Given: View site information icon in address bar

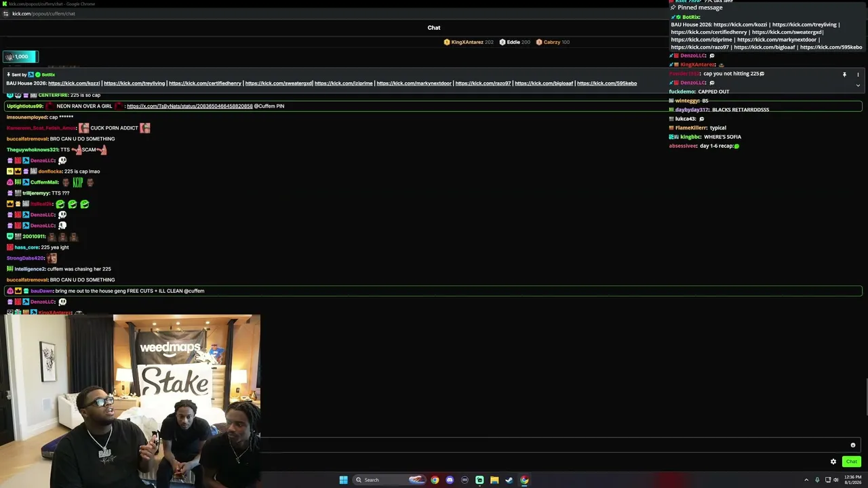Looking at the screenshot, I should pos(6,14).
